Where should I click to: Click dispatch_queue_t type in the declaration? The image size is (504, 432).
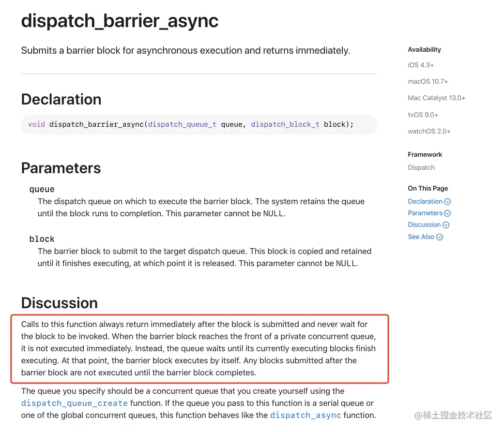click(x=182, y=124)
